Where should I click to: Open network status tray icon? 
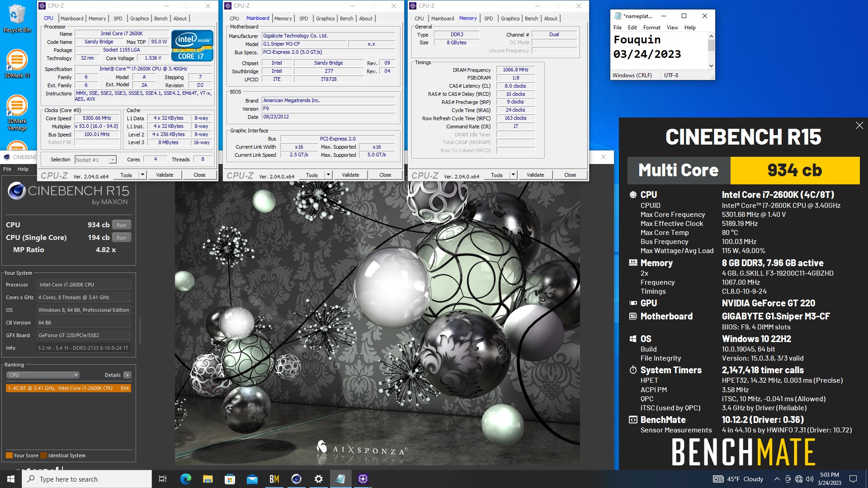point(799,479)
